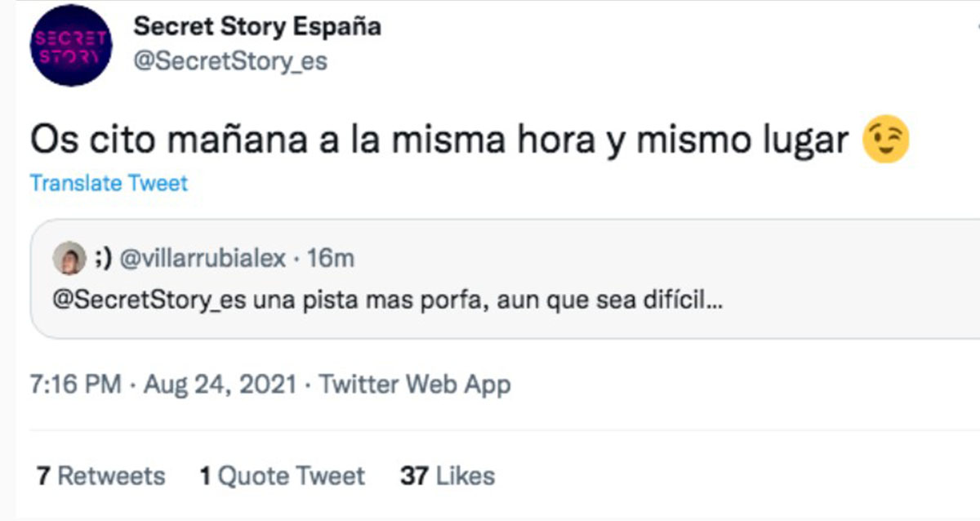Open the Secret Story España display name
Viewport: 980px width, 521px height.
[257, 27]
